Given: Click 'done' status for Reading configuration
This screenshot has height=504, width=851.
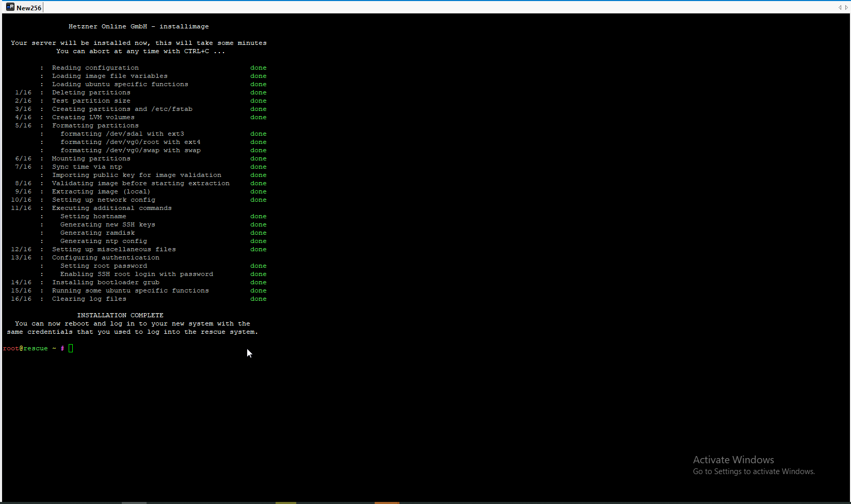Looking at the screenshot, I should 259,68.
